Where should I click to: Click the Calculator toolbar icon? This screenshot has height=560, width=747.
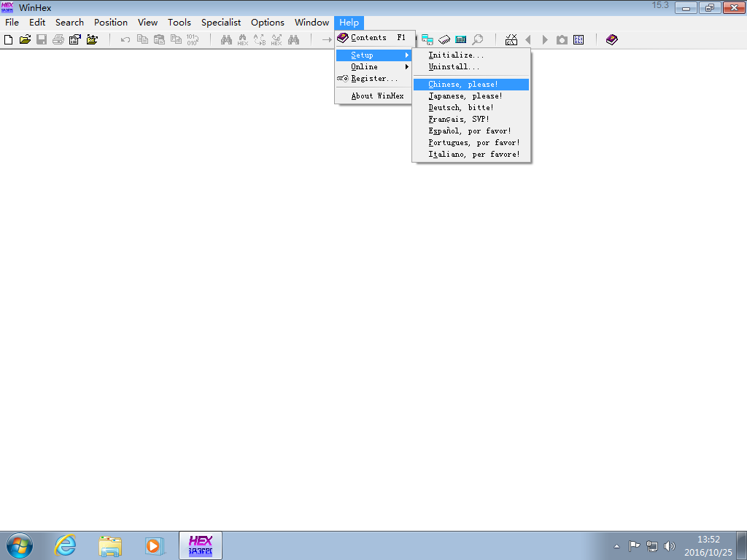click(x=461, y=39)
